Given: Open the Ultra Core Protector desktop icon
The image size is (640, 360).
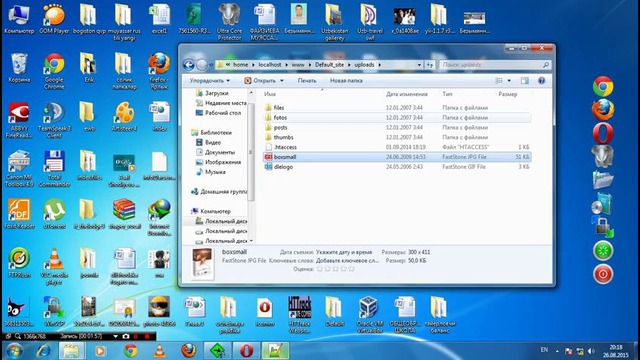Looking at the screenshot, I should (x=229, y=22).
